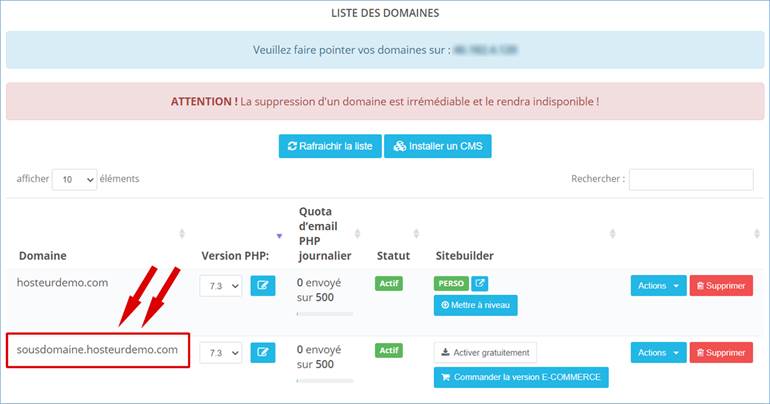The width and height of the screenshot is (770, 404).
Task: Open PHP version dropdown for hosteurdemo.com
Action: (x=221, y=286)
